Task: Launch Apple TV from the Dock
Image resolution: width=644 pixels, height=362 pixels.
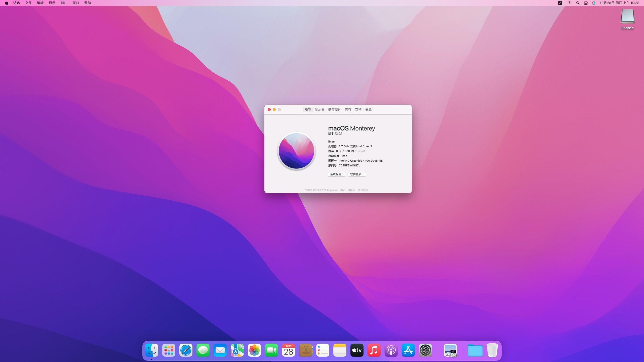Action: pyautogui.click(x=357, y=350)
